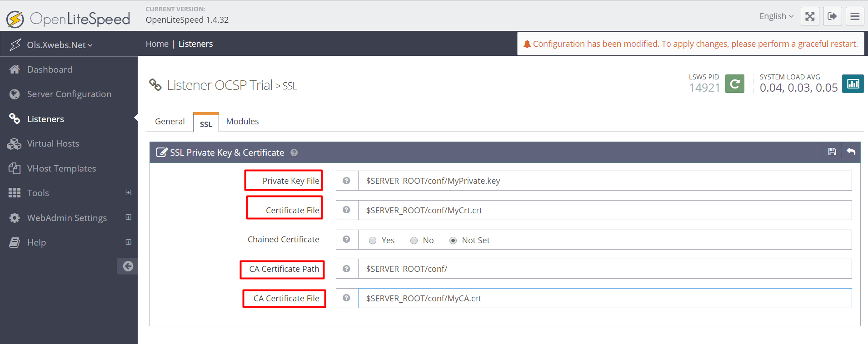Click the LSWS PID value 14921
868x344 pixels.
click(x=704, y=88)
